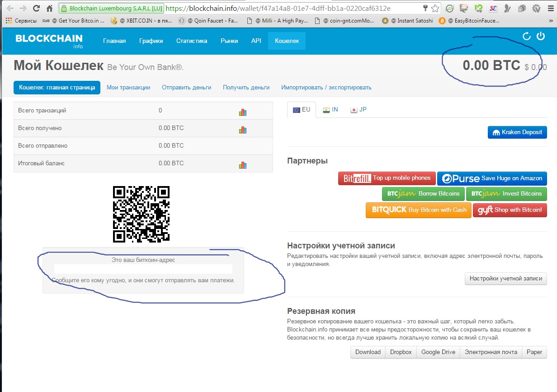The height and width of the screenshot is (392, 557).
Task: Open the Instant Satoshi bookmark
Action: point(408,21)
